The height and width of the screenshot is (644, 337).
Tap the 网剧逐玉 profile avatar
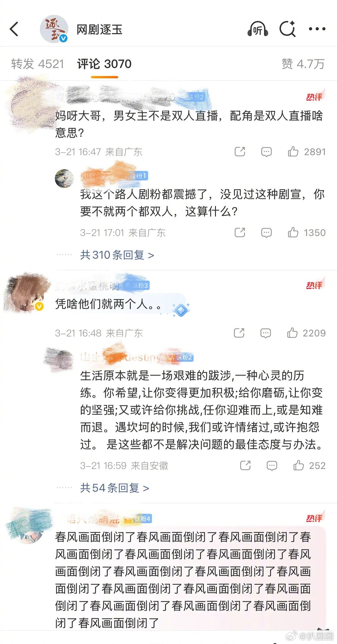tap(54, 29)
